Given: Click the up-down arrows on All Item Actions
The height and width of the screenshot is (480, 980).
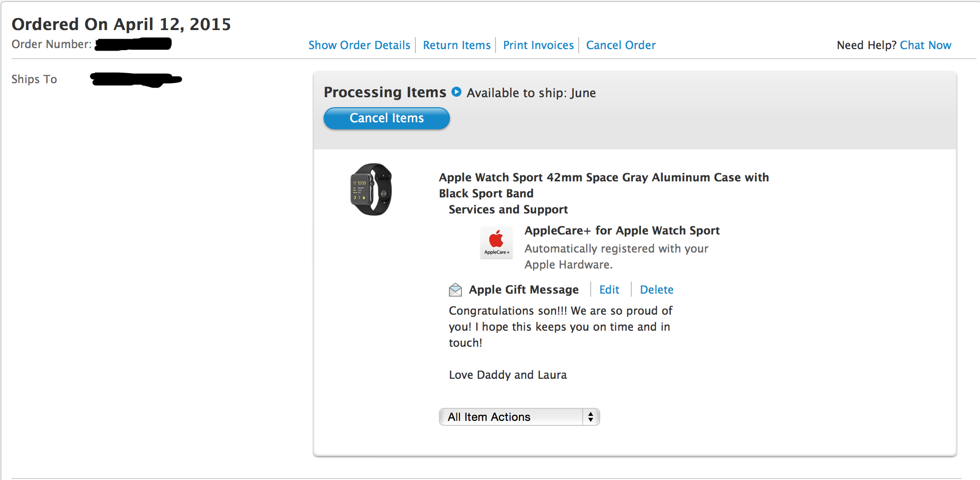Looking at the screenshot, I should click(591, 417).
